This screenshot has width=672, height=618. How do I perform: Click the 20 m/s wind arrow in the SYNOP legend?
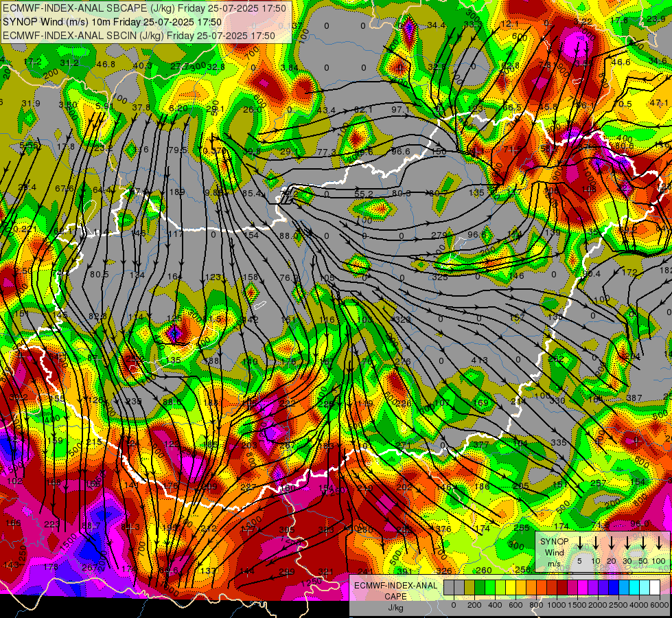coord(612,543)
